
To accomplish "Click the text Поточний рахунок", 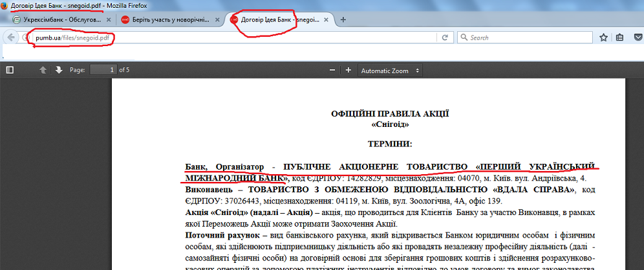I will [224, 236].
